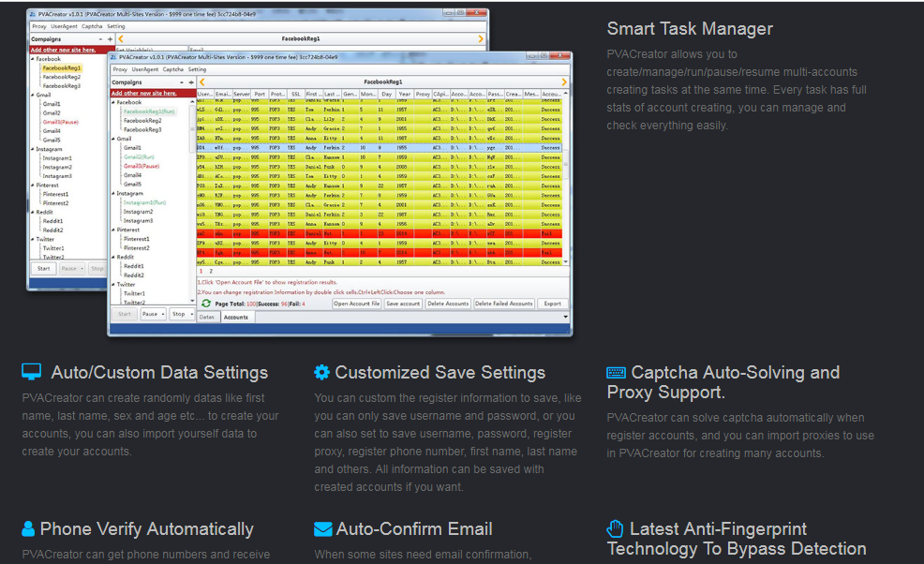Click the gear icon beside Customized Save Settings
The image size is (924, 564).
tap(321, 373)
